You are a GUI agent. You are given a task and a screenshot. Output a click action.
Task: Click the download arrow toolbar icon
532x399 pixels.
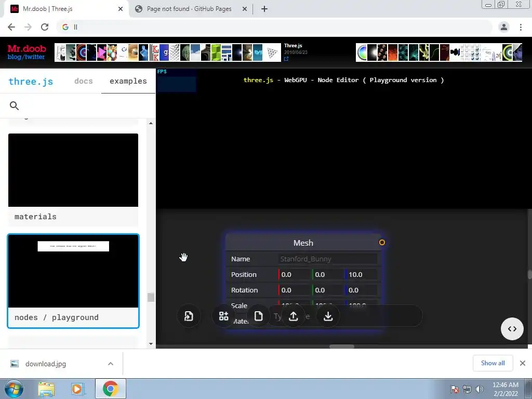328,316
